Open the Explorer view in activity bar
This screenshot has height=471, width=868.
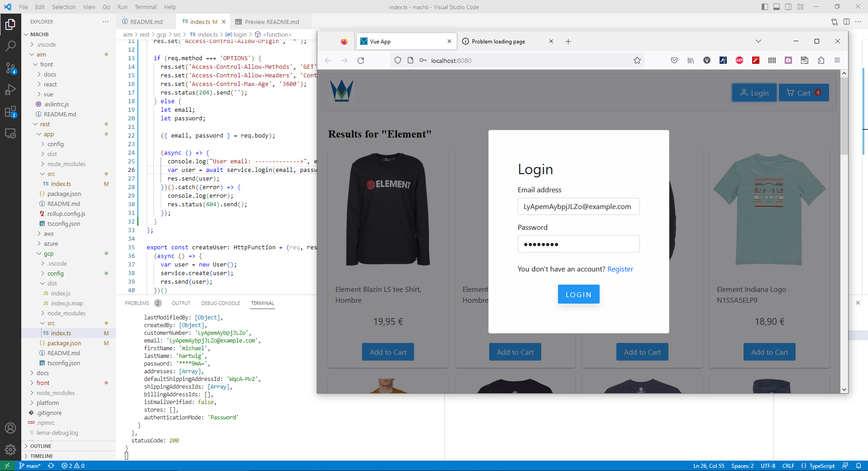[x=10, y=24]
